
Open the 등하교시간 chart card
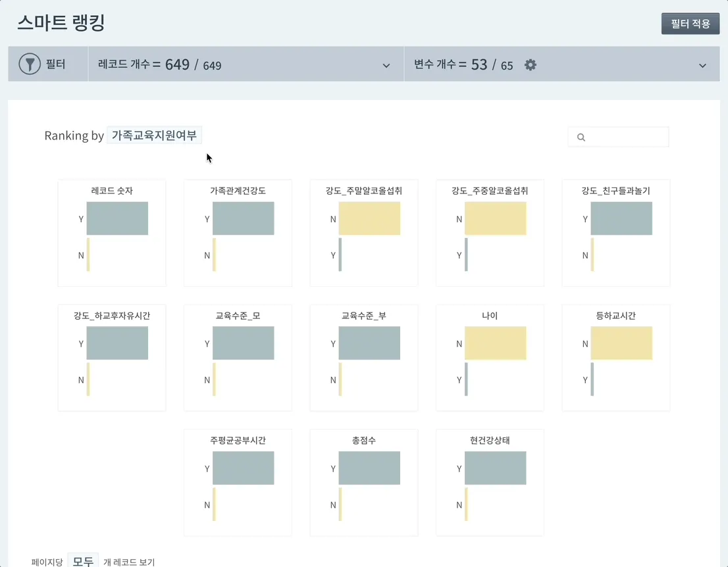click(615, 358)
